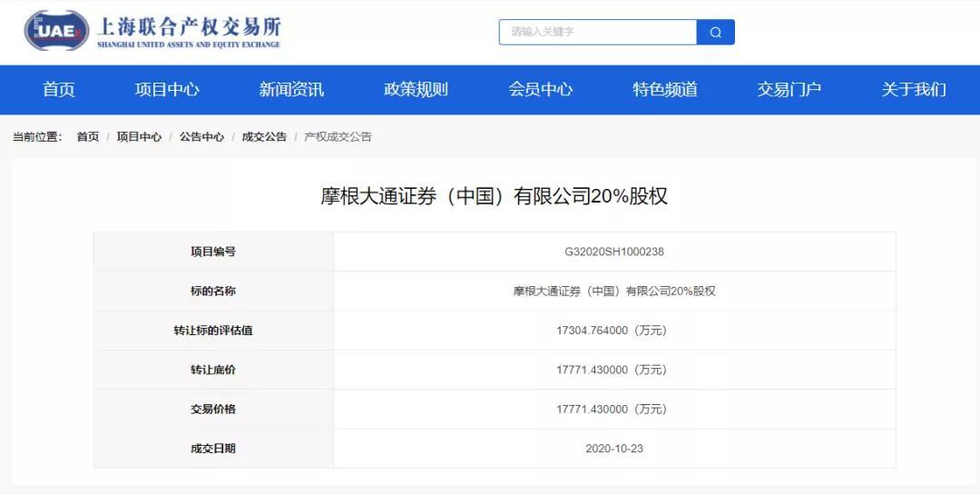The width and height of the screenshot is (980, 495).
Task: Click the 标的名称 label cell
Action: coord(213,291)
